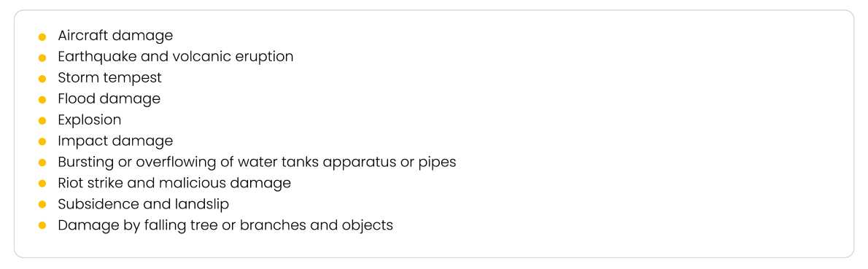Click the yellow dot before Storm tempest

point(42,79)
